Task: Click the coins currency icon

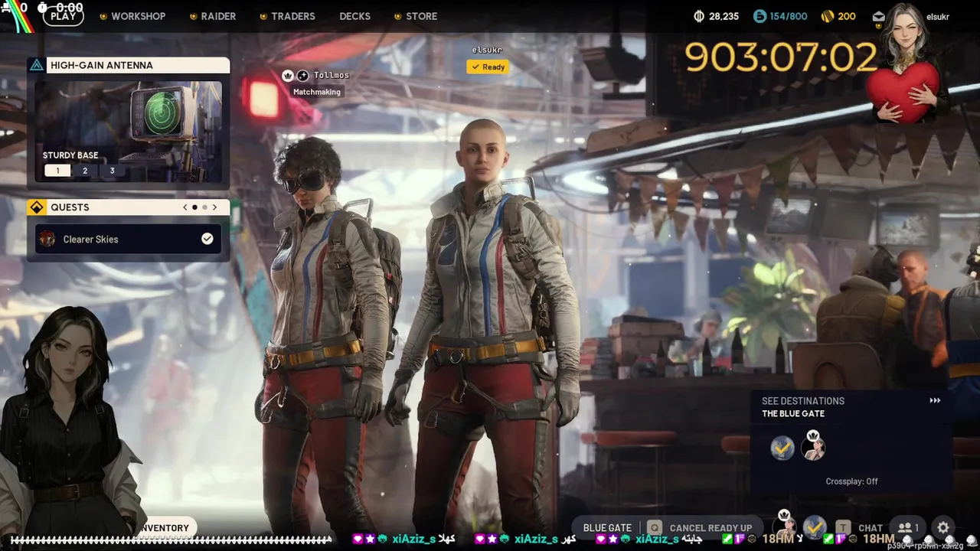Action: [699, 16]
